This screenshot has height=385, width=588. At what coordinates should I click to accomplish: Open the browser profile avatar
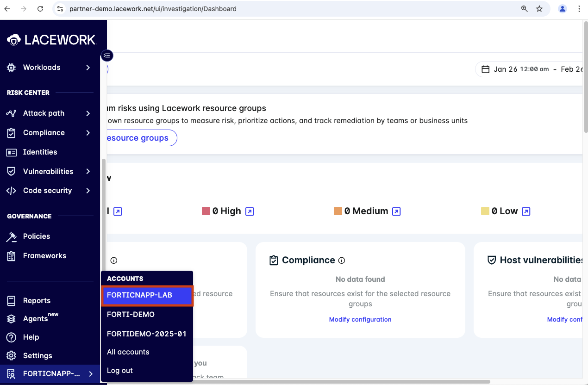point(563,9)
